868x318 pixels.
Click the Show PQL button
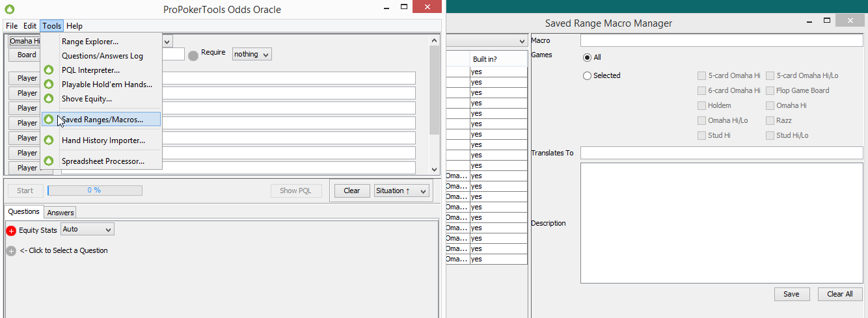click(x=296, y=191)
